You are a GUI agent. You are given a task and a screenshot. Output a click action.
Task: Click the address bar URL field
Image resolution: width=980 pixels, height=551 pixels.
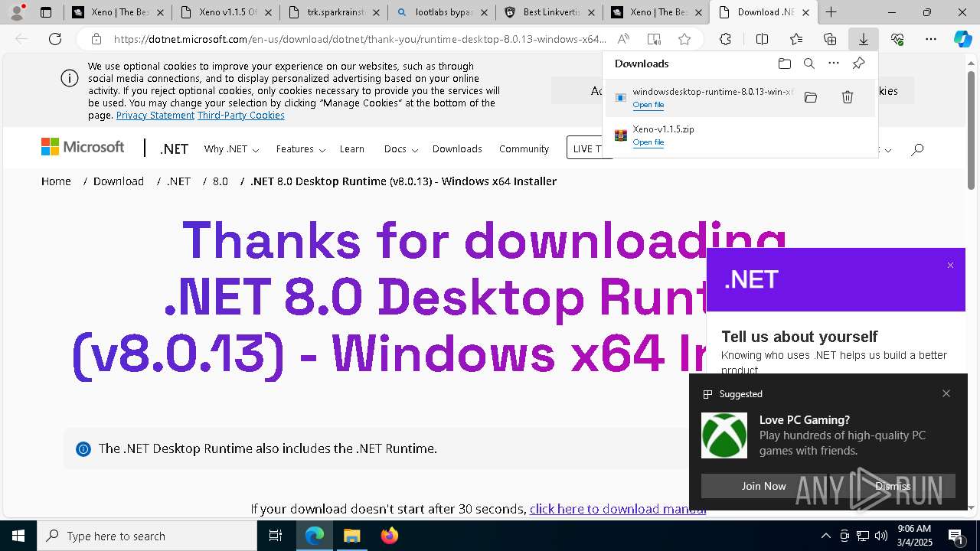pos(360,39)
